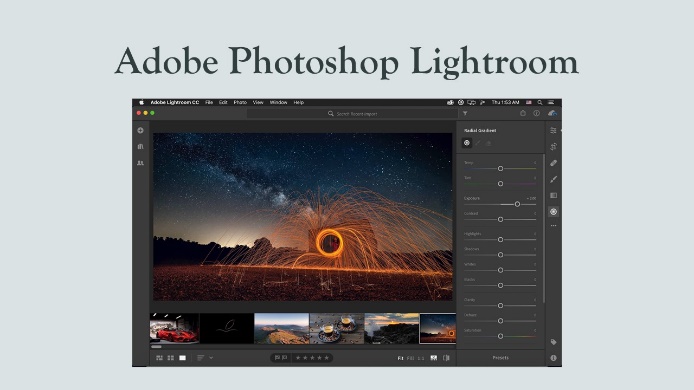
Task: Open the three-dots more options icon
Action: coord(553,226)
